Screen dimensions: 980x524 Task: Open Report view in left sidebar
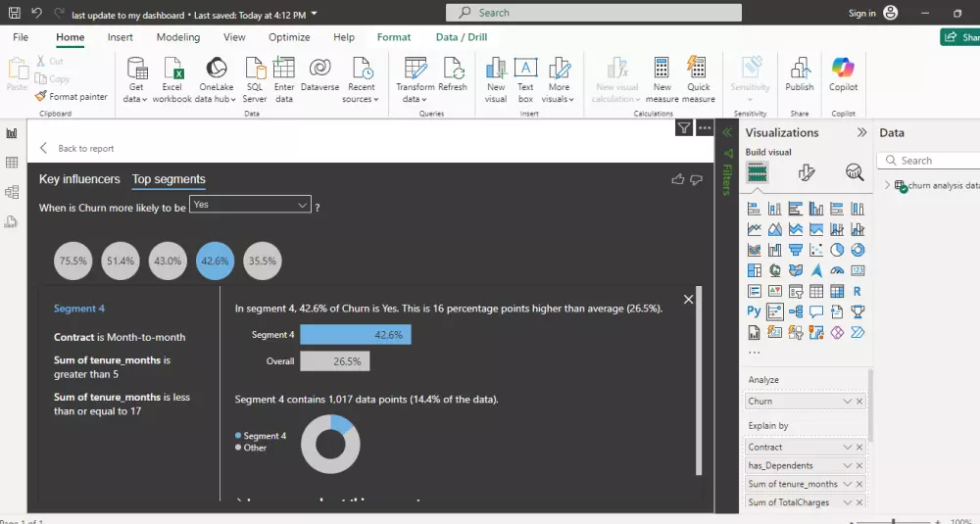pyautogui.click(x=11, y=133)
